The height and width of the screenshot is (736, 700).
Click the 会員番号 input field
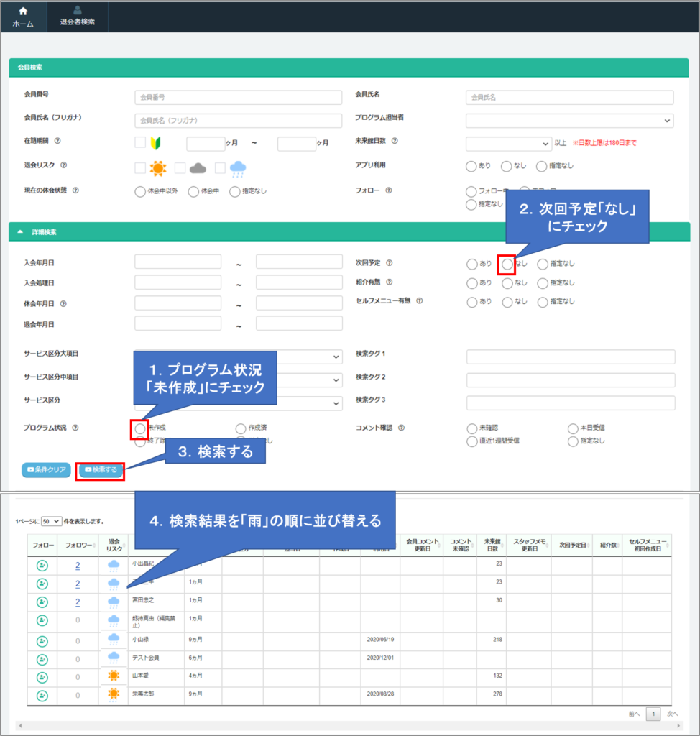click(x=238, y=97)
